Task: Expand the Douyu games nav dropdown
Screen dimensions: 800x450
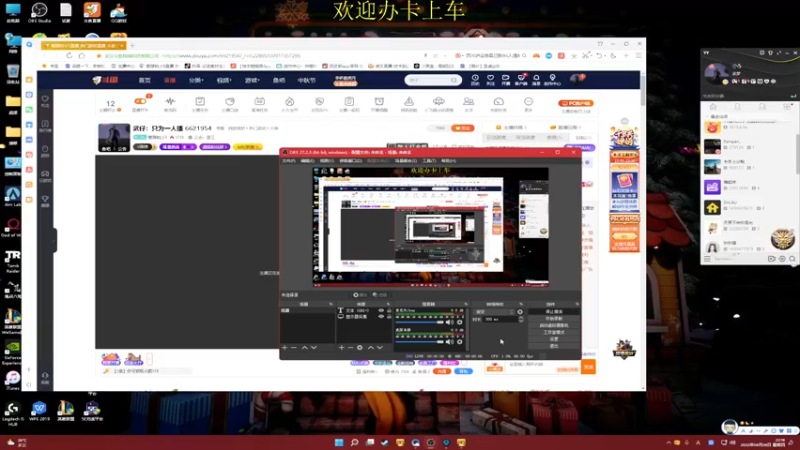Action: tap(252, 80)
